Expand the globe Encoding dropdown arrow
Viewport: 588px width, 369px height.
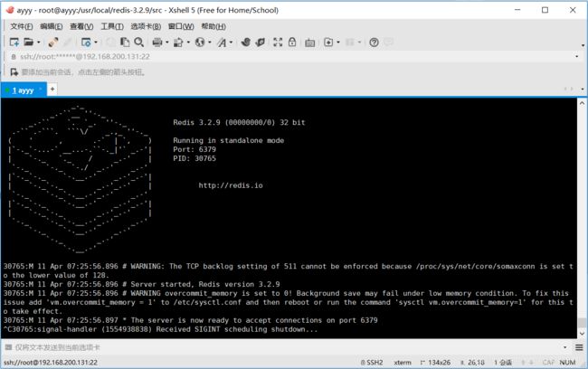coord(210,43)
